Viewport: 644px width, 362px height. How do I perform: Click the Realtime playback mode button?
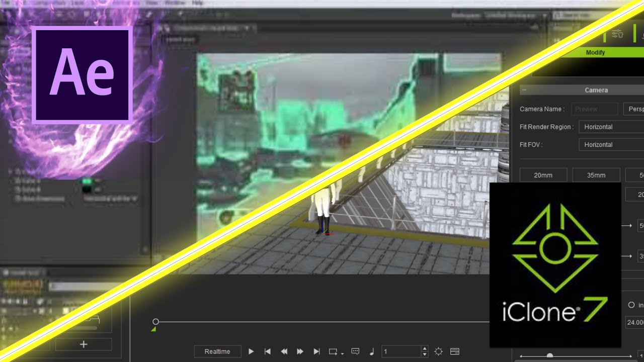pyautogui.click(x=217, y=351)
